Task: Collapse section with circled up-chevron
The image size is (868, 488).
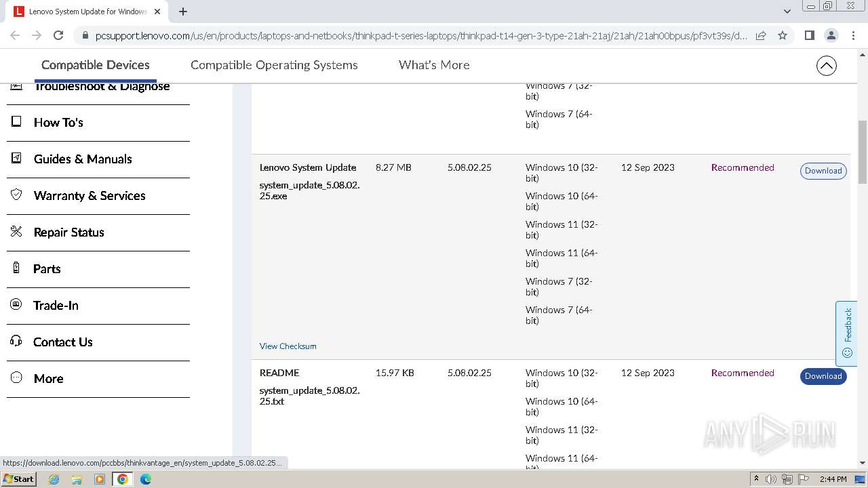Action: [826, 66]
